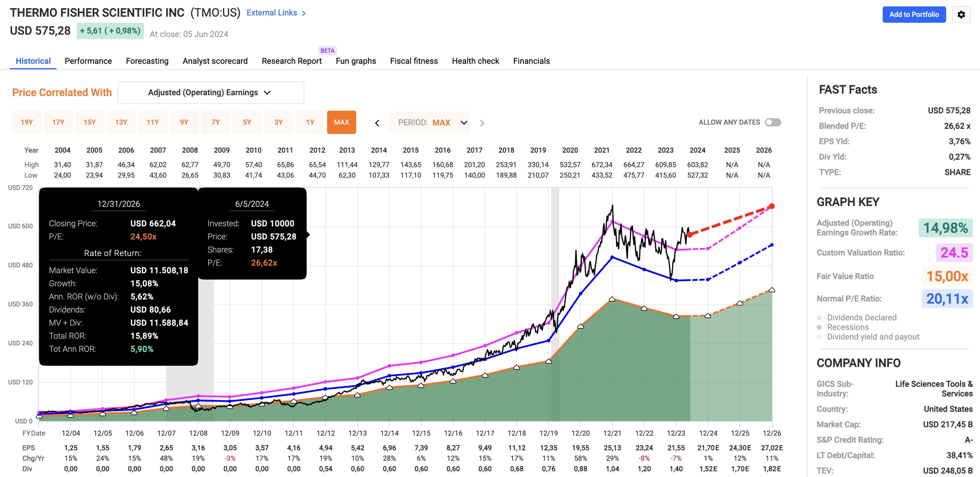
Task: Switch to the Forecasting tab
Action: pos(147,61)
